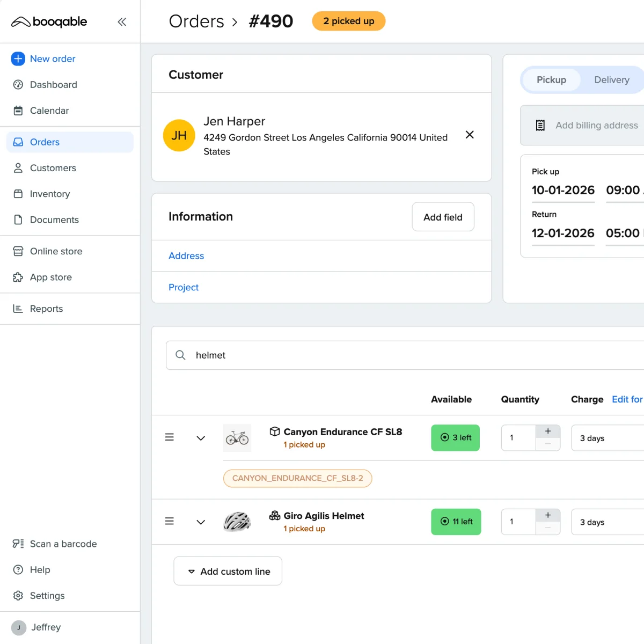Screen dimensions: 644x644
Task: Click the App store puzzle icon
Action: (x=18, y=277)
